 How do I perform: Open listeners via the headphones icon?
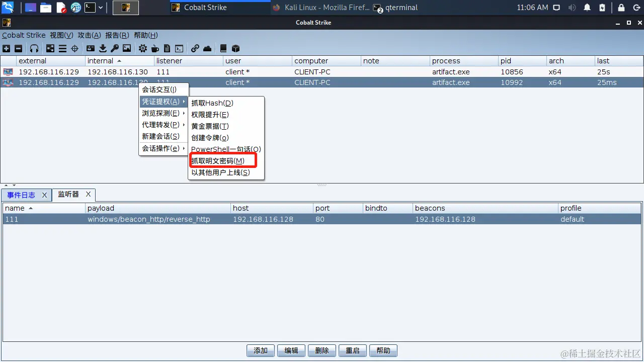tap(34, 48)
